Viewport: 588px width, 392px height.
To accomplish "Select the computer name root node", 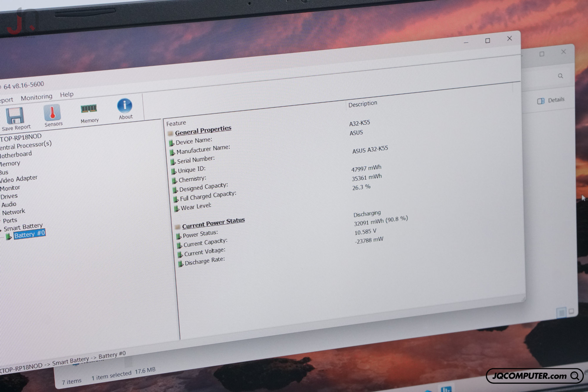I will coord(21,137).
